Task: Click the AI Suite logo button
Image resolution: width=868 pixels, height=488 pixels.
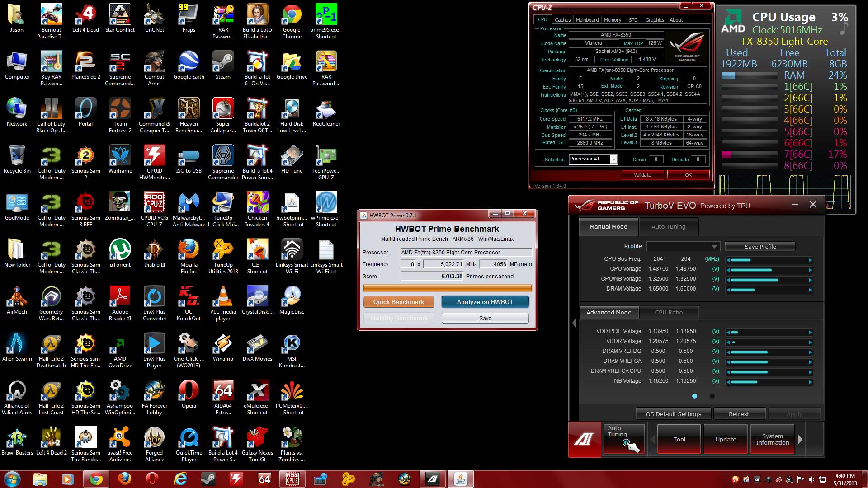Action: (585, 439)
